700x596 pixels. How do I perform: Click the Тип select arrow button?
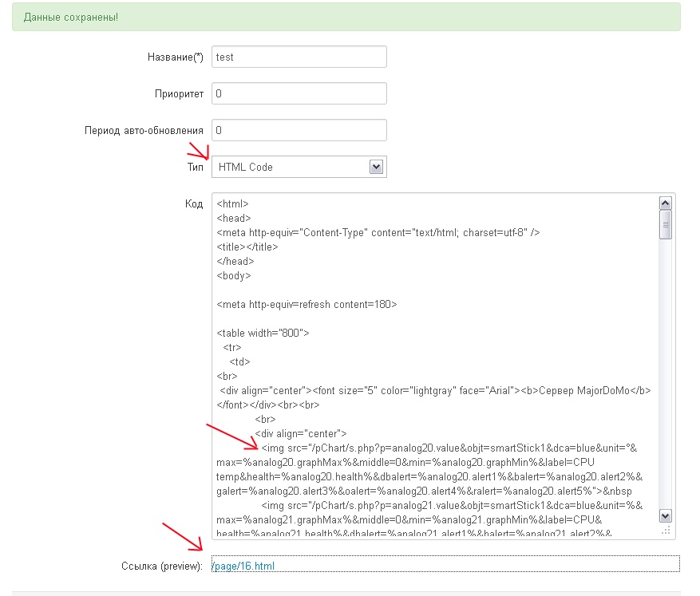tap(377, 167)
